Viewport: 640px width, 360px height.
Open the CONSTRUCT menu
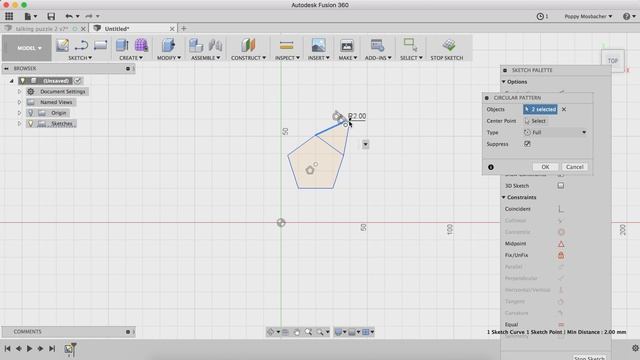pos(248,58)
